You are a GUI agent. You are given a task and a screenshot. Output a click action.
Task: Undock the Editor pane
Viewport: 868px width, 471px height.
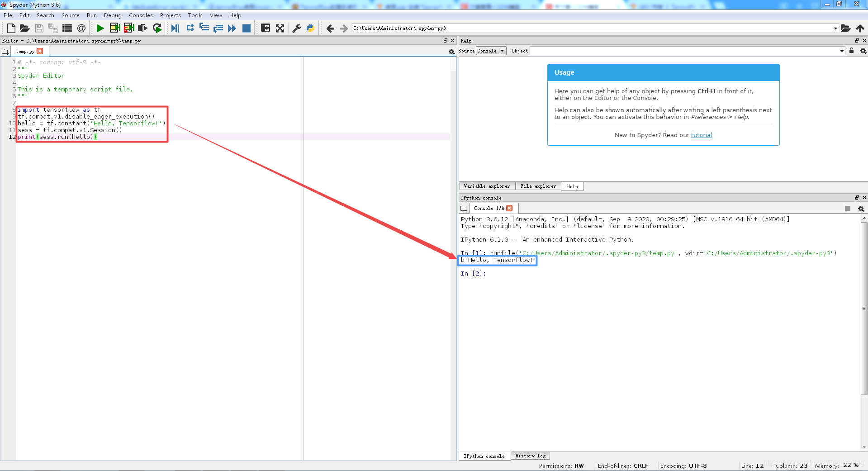(445, 41)
